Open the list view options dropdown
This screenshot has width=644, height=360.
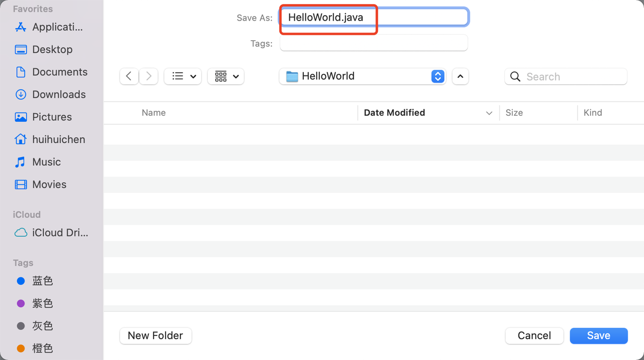[x=183, y=76]
